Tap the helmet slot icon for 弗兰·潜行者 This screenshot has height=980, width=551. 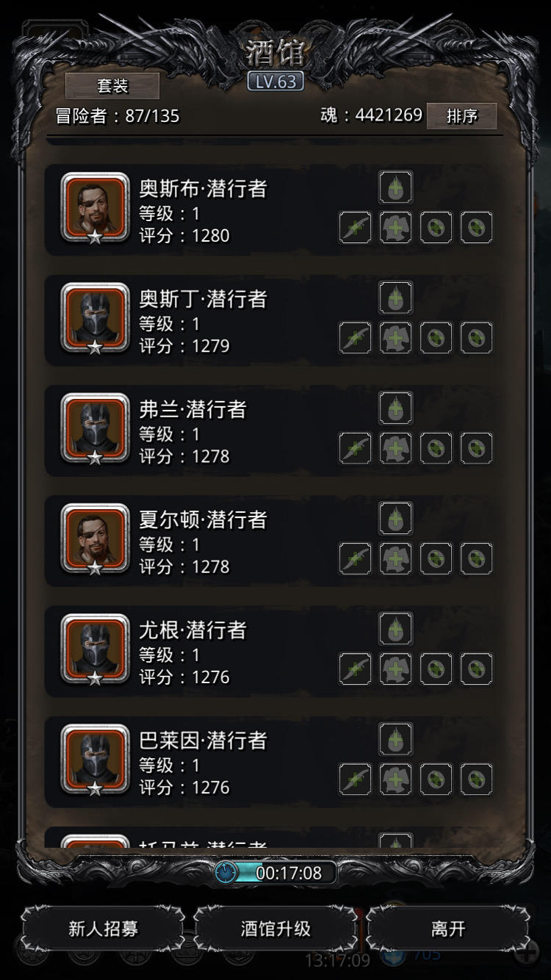[x=396, y=408]
